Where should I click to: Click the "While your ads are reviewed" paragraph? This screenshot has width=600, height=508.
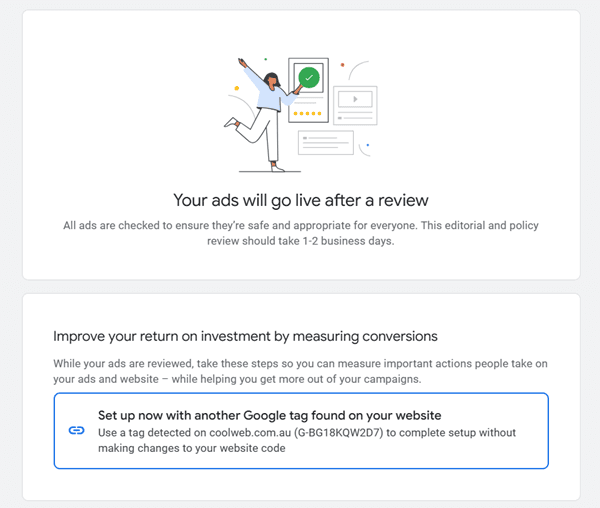click(300, 369)
